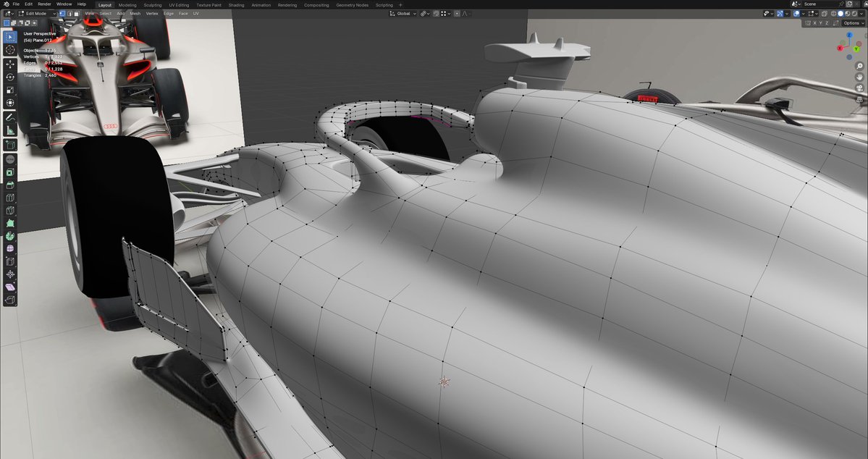Select the Bevel tool
Viewport: 868px width, 459px height.
[x=10, y=185]
